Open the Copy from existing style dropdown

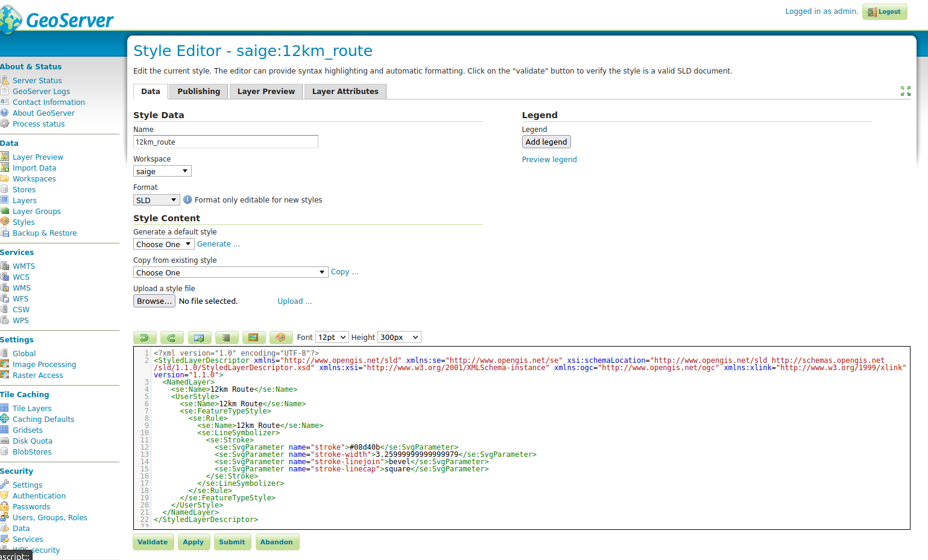231,272
